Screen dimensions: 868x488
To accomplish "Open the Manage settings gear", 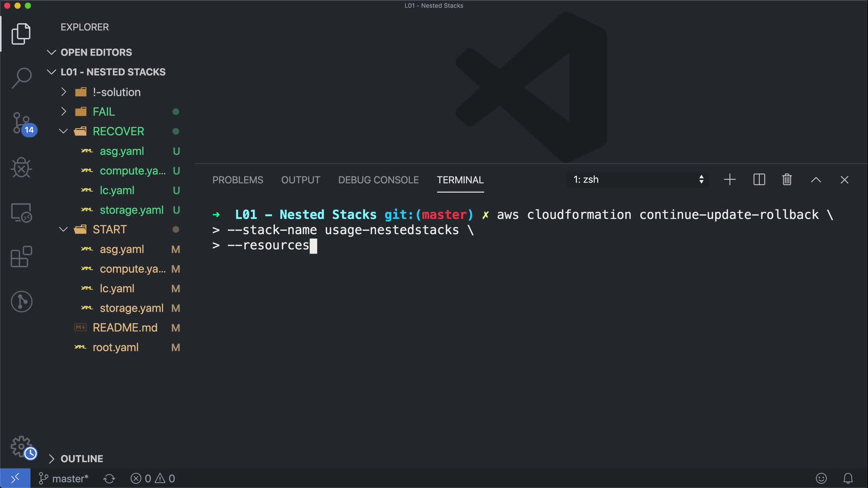I will (21, 446).
